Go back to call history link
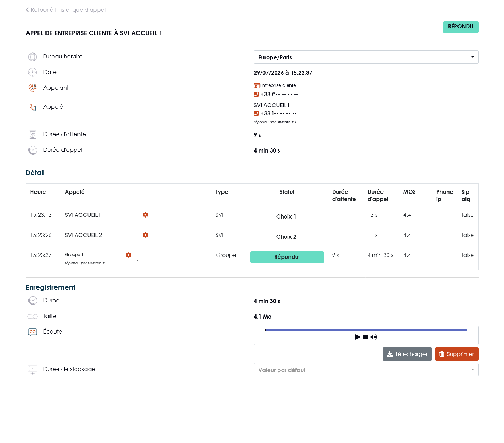The width and height of the screenshot is (504, 443). [x=66, y=10]
